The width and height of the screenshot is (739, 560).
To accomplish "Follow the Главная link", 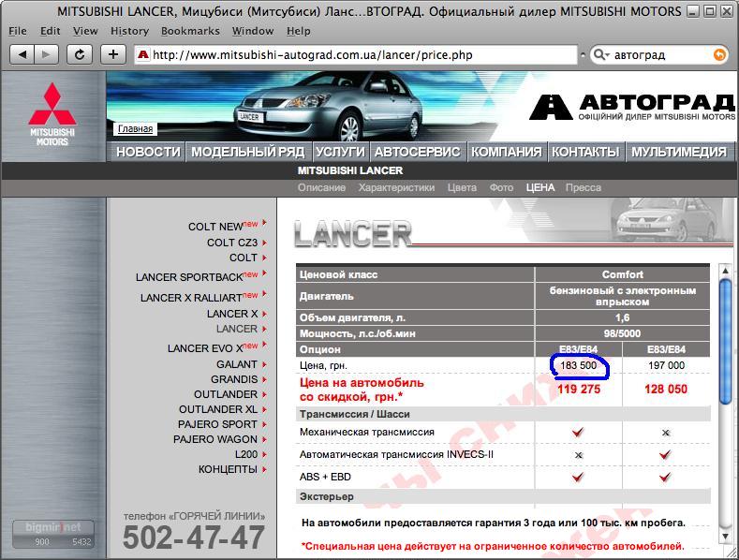I will (x=135, y=128).
